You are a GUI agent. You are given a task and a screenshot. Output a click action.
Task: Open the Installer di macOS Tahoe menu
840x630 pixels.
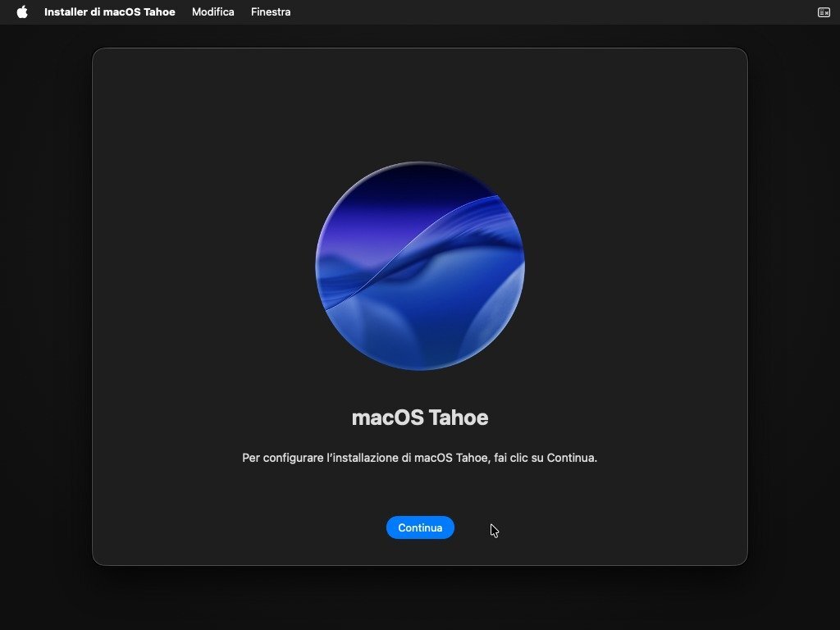110,11
